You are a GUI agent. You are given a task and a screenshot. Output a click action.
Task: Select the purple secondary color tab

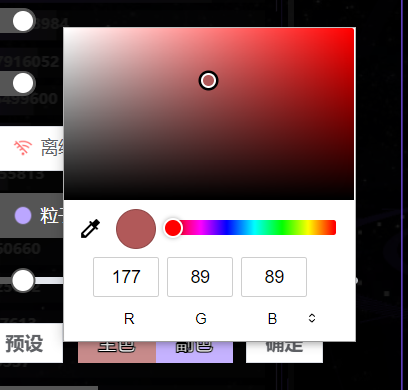(194, 352)
